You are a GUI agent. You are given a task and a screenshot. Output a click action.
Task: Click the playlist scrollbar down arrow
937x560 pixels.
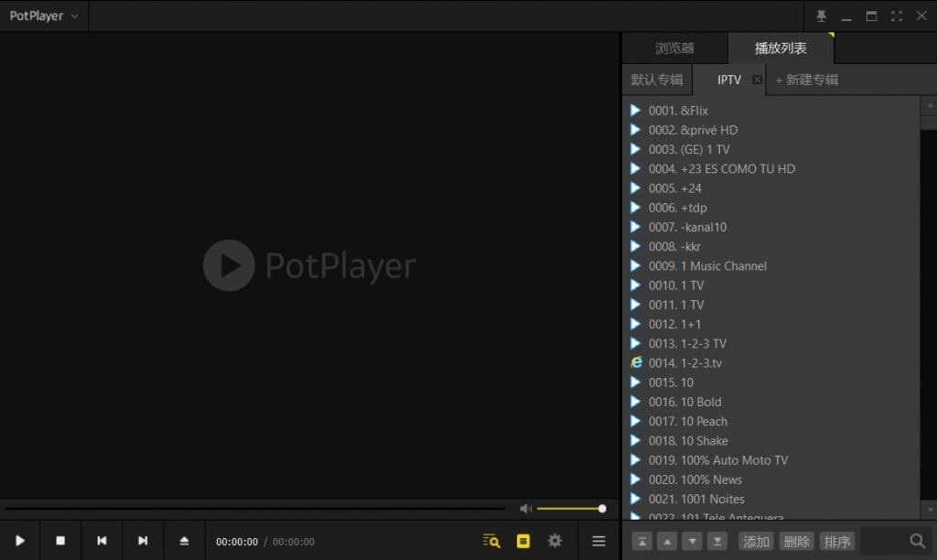(930, 510)
